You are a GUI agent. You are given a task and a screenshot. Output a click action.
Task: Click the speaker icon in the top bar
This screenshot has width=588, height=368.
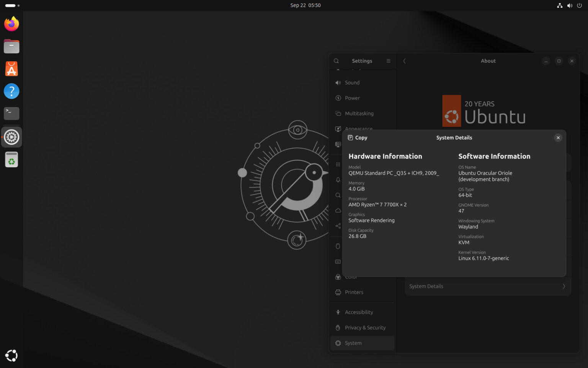click(570, 5)
